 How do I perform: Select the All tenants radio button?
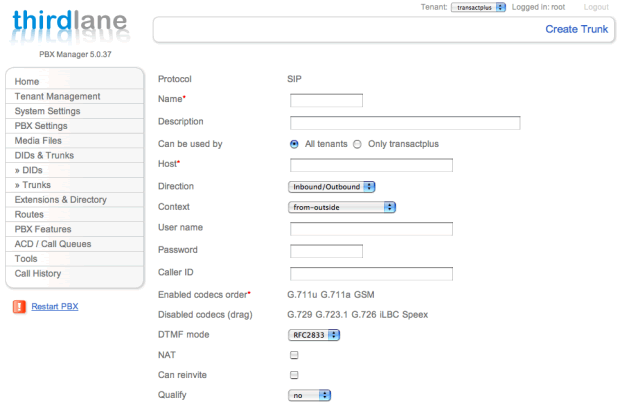(x=294, y=144)
